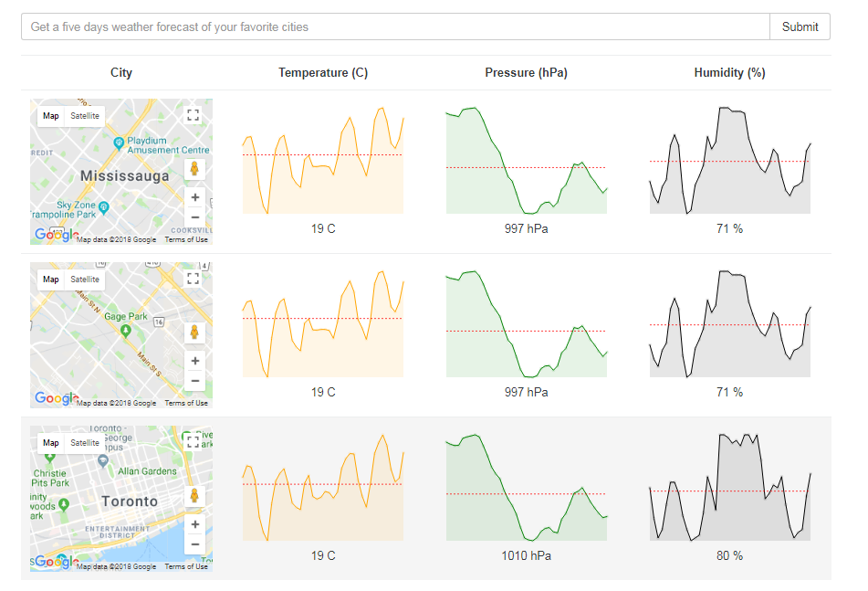Open the Terms of Use link on Mississauga map
868x591 pixels.
click(x=185, y=238)
